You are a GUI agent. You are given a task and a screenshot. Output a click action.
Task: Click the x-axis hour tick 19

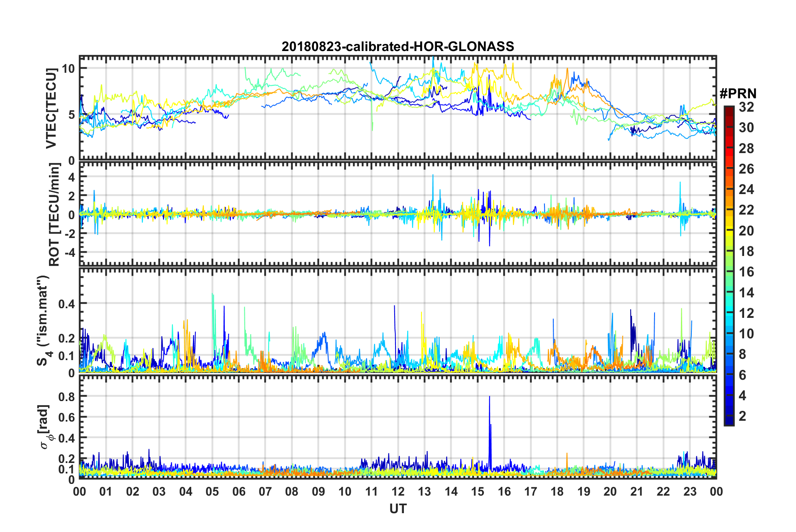[x=584, y=491]
